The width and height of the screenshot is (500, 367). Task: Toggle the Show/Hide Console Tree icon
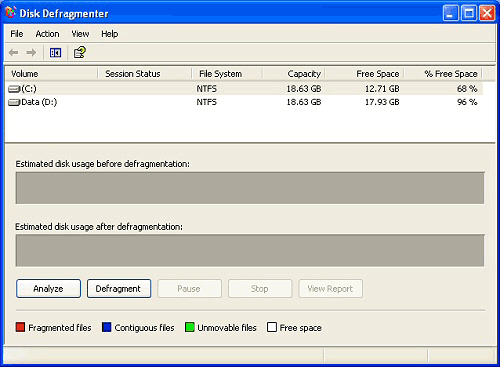[x=55, y=53]
